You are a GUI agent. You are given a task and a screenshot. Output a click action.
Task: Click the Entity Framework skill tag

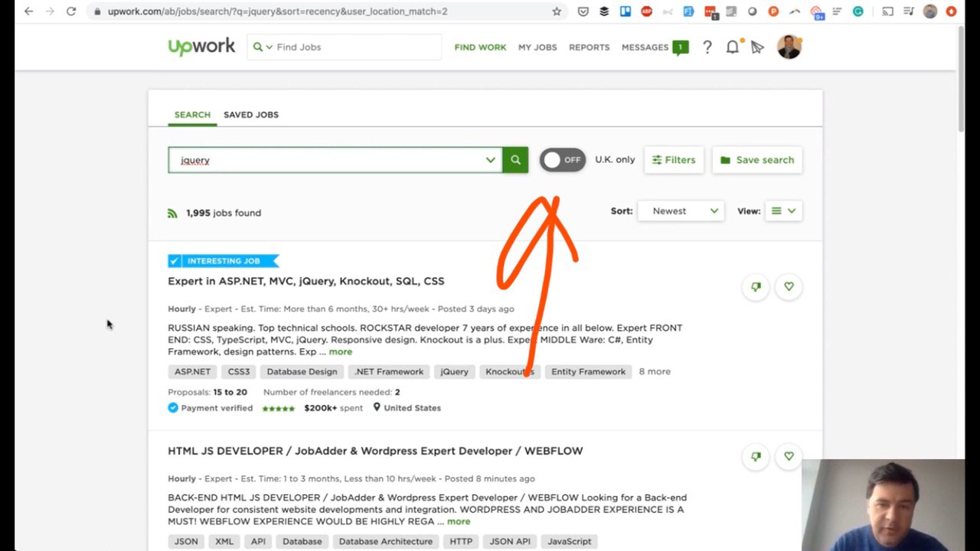pos(588,372)
